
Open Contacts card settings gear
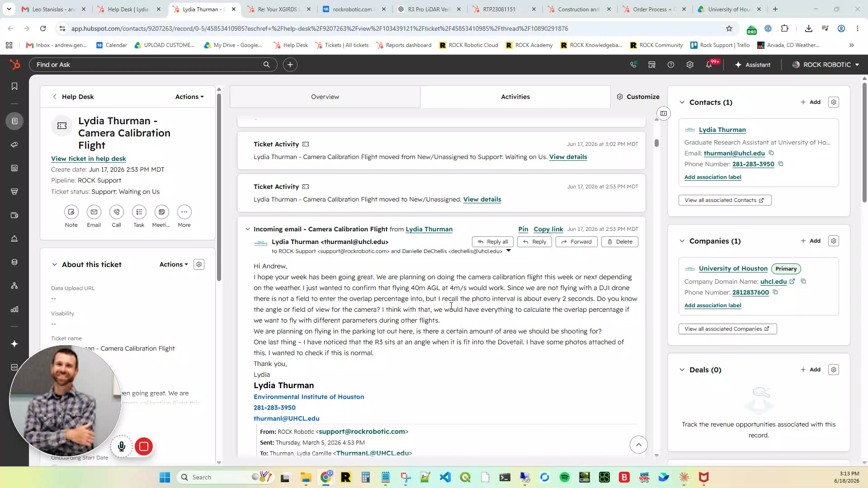834,102
